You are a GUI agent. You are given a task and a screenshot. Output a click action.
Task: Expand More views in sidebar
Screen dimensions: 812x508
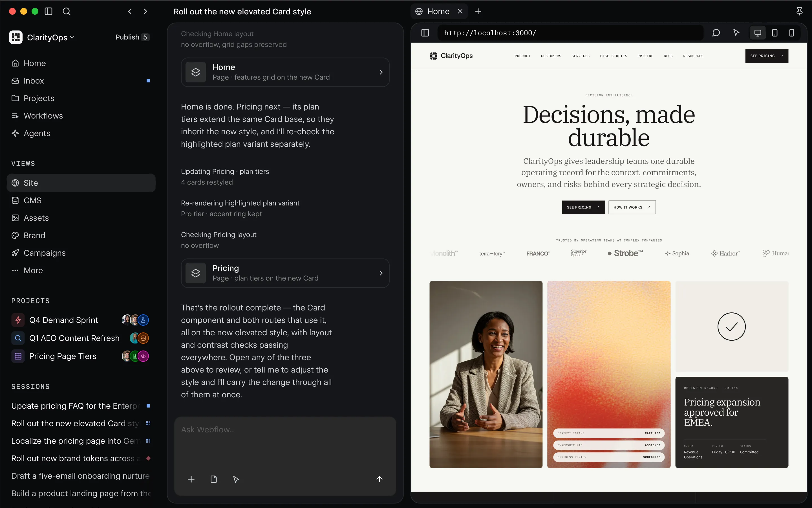[81, 270]
